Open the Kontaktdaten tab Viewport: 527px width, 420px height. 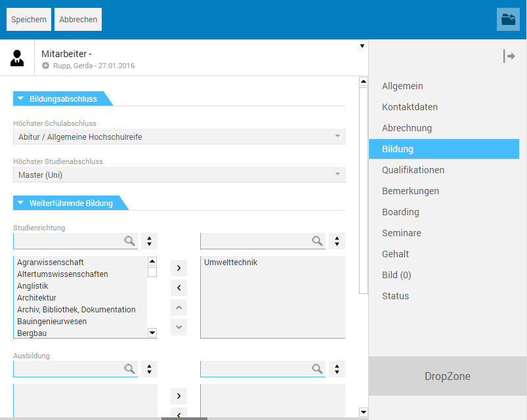410,107
